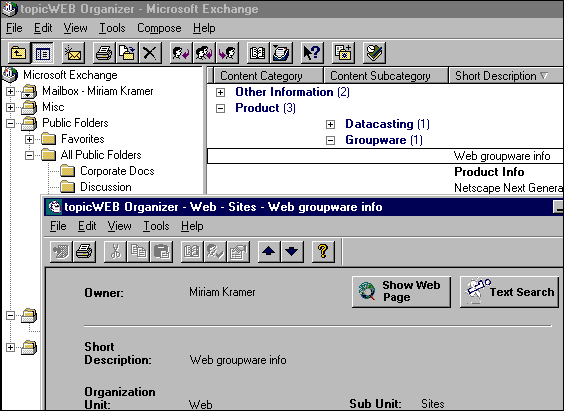Open the View menu in Microsoft Exchange
The height and width of the screenshot is (411, 564).
point(76,28)
